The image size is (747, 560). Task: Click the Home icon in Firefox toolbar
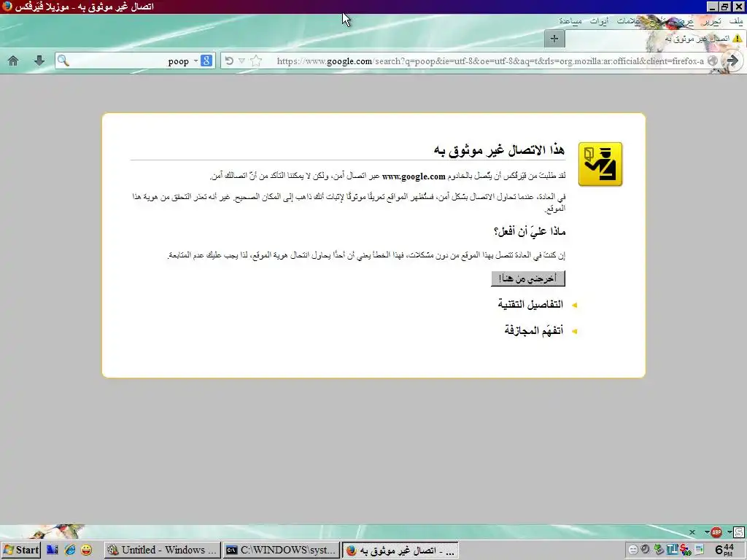[x=13, y=61]
